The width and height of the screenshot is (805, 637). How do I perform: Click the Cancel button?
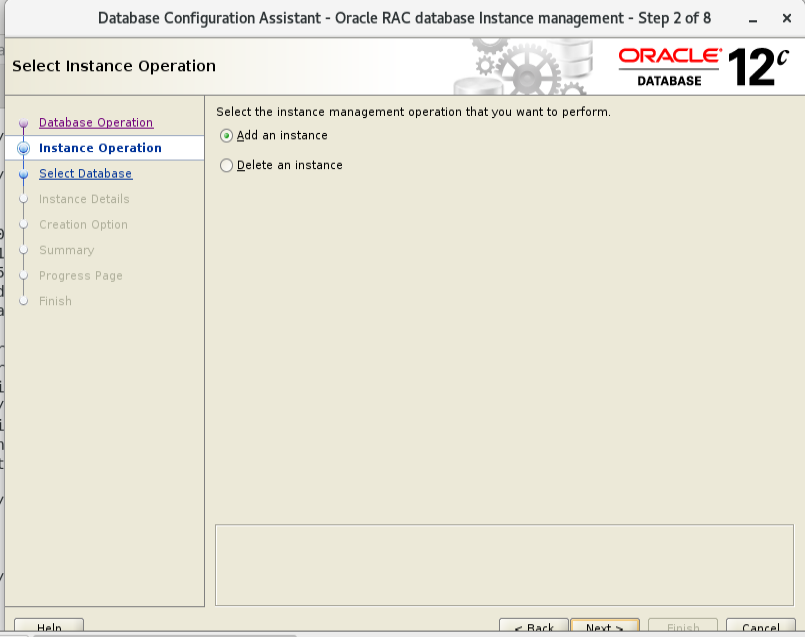coord(761,627)
